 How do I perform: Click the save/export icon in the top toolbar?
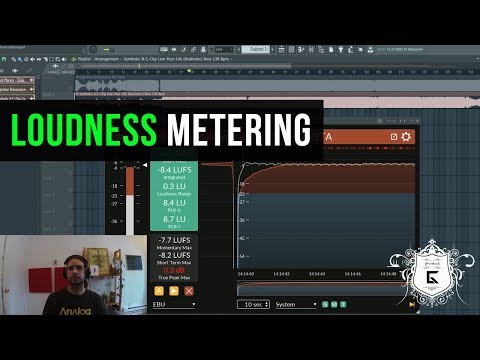pos(370,50)
